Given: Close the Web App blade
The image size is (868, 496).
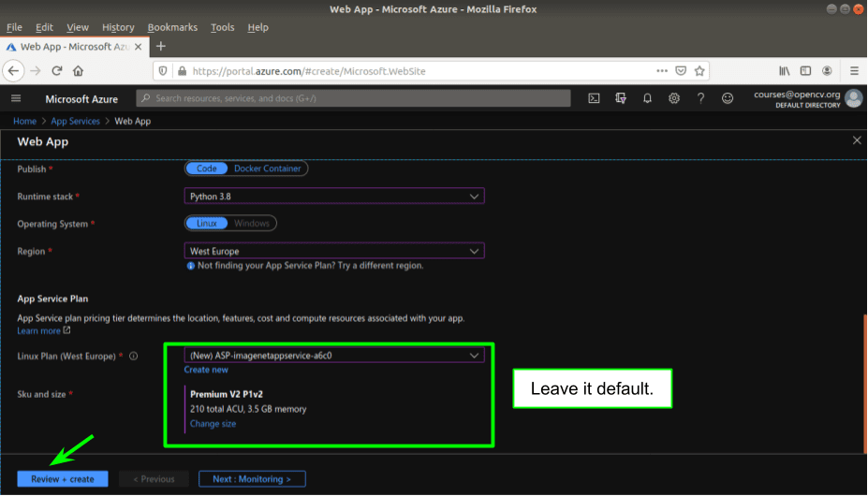Looking at the screenshot, I should (857, 140).
